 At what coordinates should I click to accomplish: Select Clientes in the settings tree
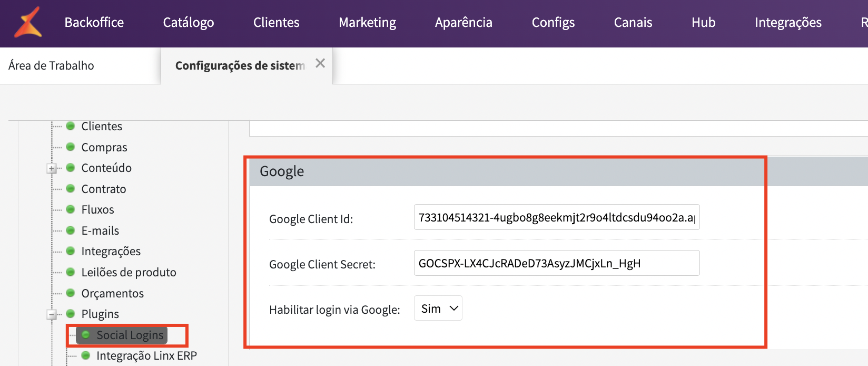click(102, 127)
